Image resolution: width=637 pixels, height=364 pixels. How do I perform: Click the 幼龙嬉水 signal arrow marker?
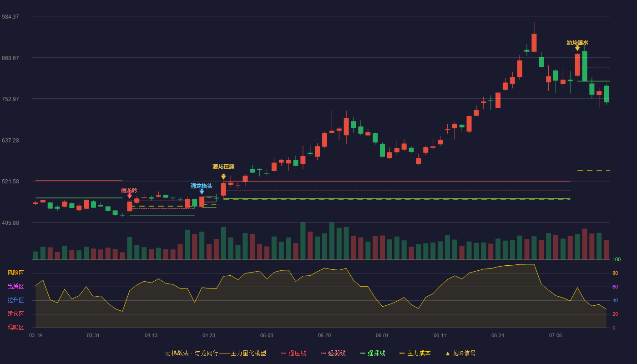tap(577, 48)
